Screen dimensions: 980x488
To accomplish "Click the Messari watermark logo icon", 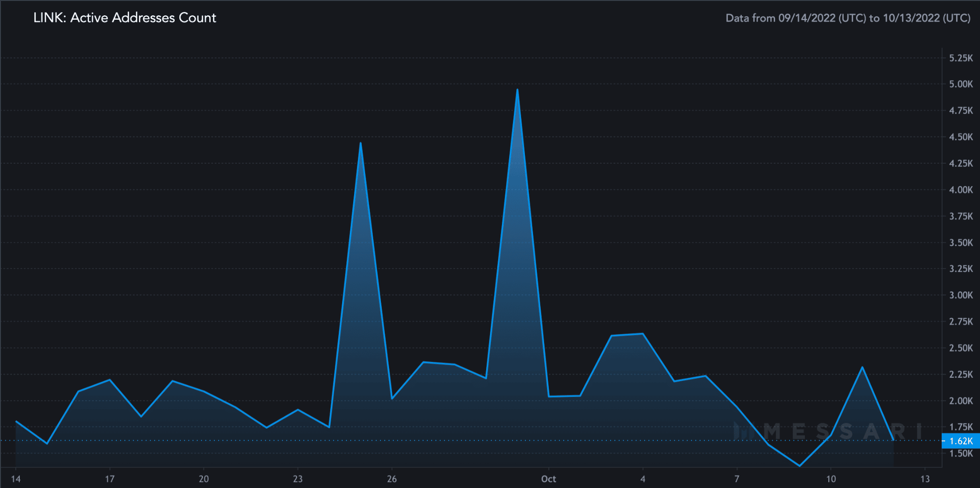I will point(741,431).
